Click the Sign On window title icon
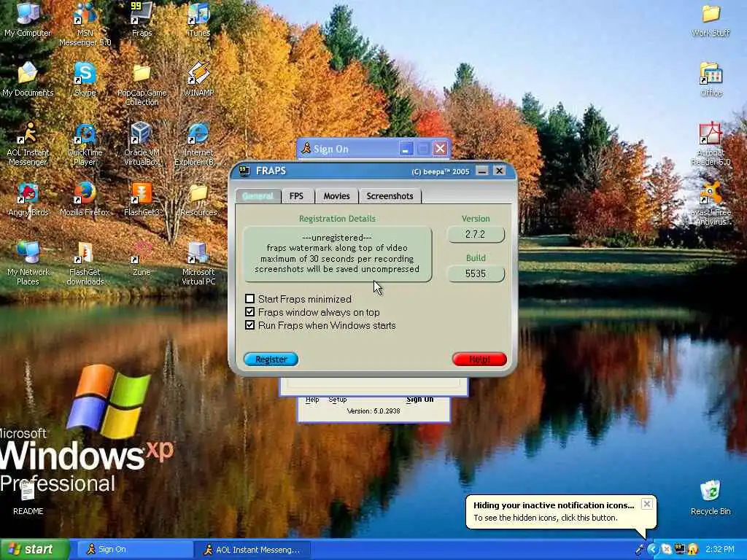The width and height of the screenshot is (747, 560). [x=306, y=149]
